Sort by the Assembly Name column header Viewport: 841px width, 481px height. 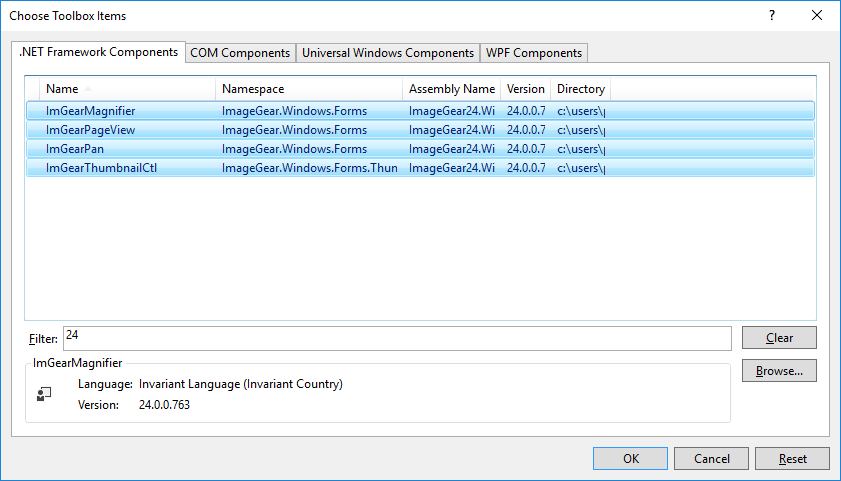click(452, 89)
